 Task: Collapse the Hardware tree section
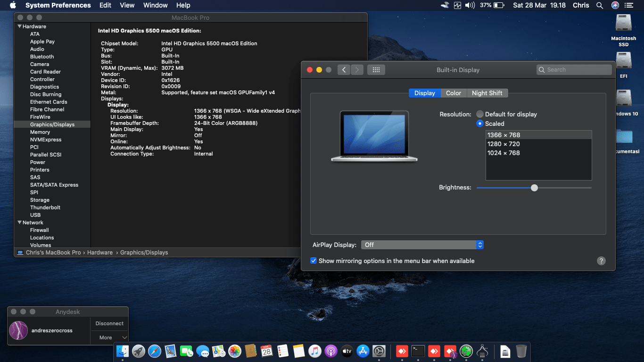click(x=20, y=26)
